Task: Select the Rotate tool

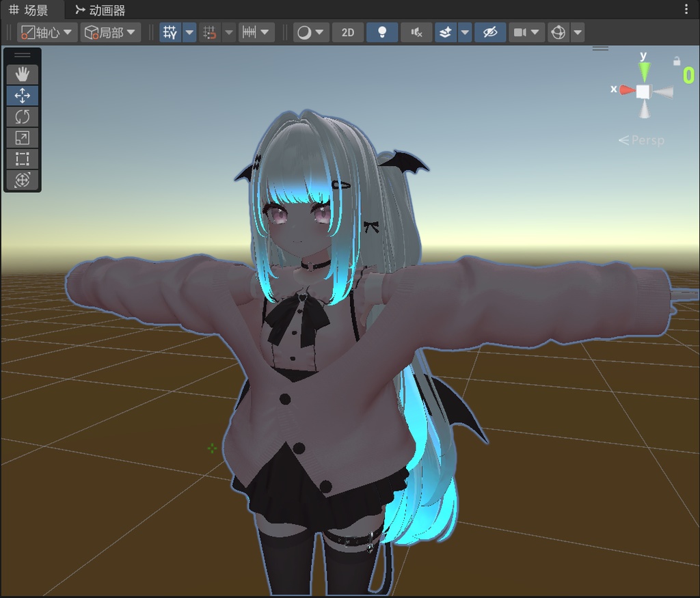Action: [23, 116]
